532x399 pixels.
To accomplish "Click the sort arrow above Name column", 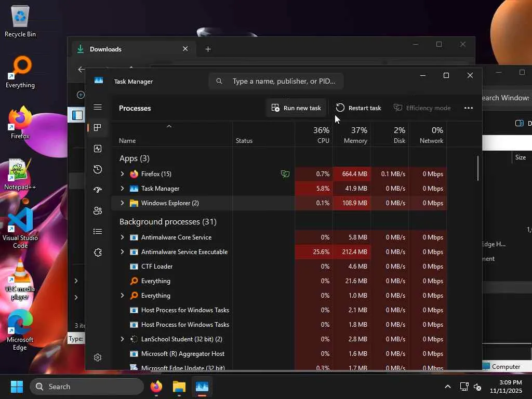I will (169, 126).
